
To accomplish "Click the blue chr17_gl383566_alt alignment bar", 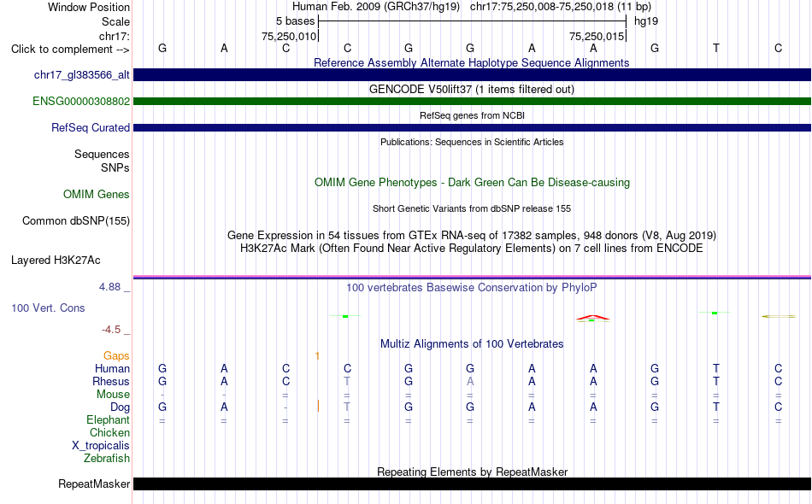I will click(x=472, y=74).
